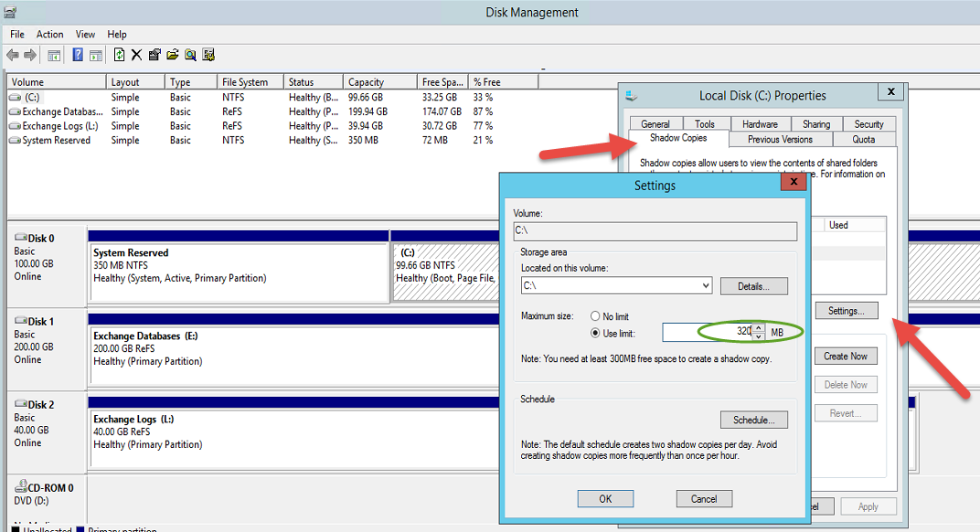Open the Help menu

(117, 35)
